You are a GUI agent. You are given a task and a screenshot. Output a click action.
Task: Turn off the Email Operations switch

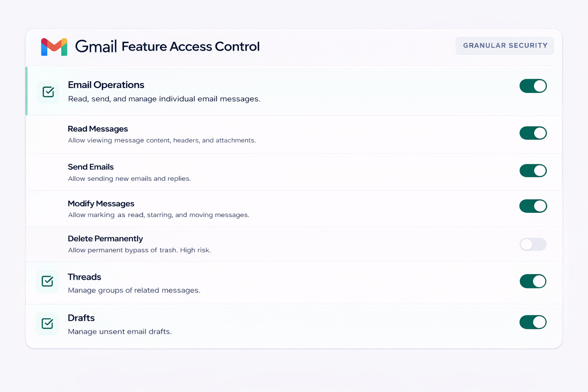click(533, 86)
